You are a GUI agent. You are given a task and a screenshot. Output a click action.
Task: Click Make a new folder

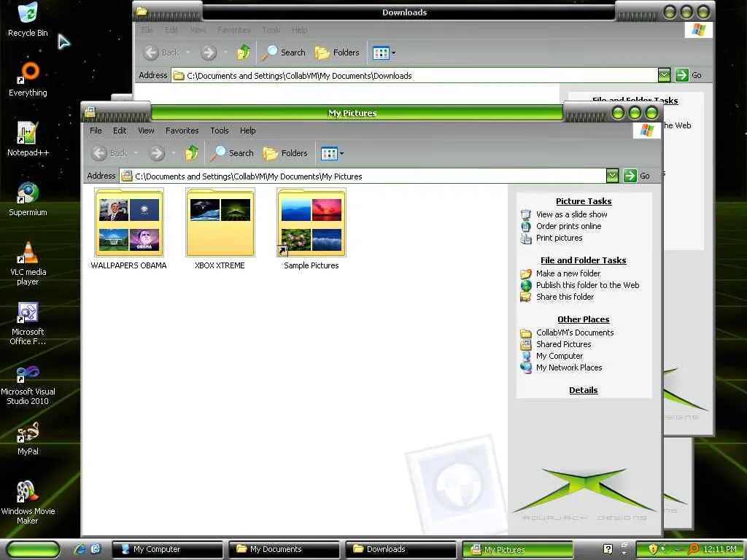coord(568,273)
